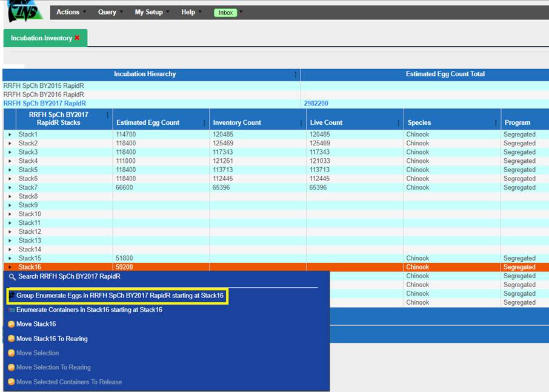
Task: Open the My Setup dropdown menu
Action: point(149,12)
